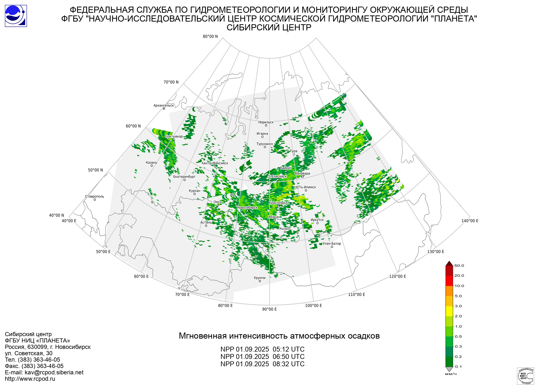Click the 60°00 N latitude label
539x392 pixels.
pyautogui.click(x=133, y=126)
